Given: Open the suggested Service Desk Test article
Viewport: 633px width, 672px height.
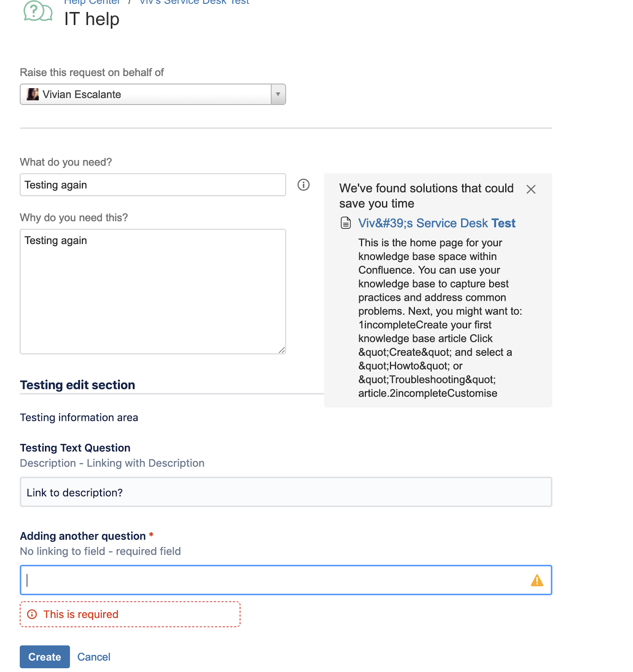Looking at the screenshot, I should 436,223.
